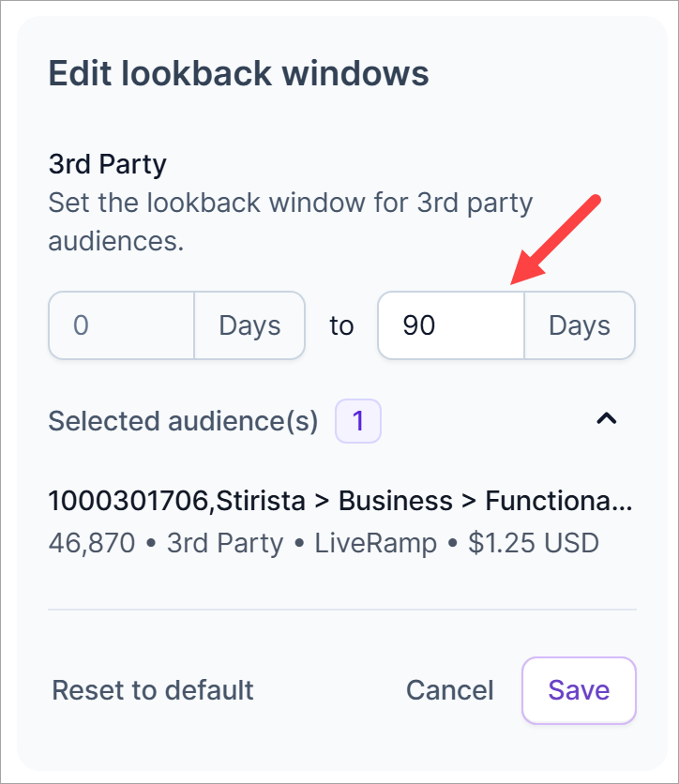
Task: Click the Edit lookback windows title
Action: point(238,73)
